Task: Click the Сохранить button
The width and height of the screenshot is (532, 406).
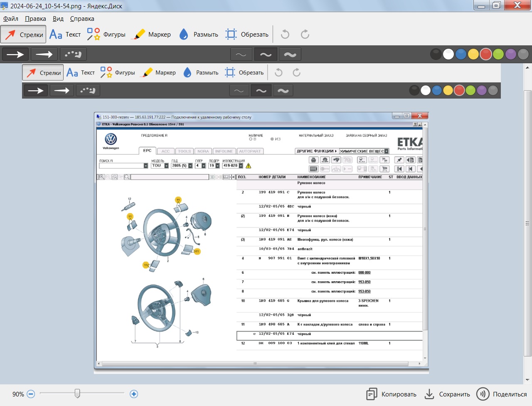Action: tap(447, 394)
